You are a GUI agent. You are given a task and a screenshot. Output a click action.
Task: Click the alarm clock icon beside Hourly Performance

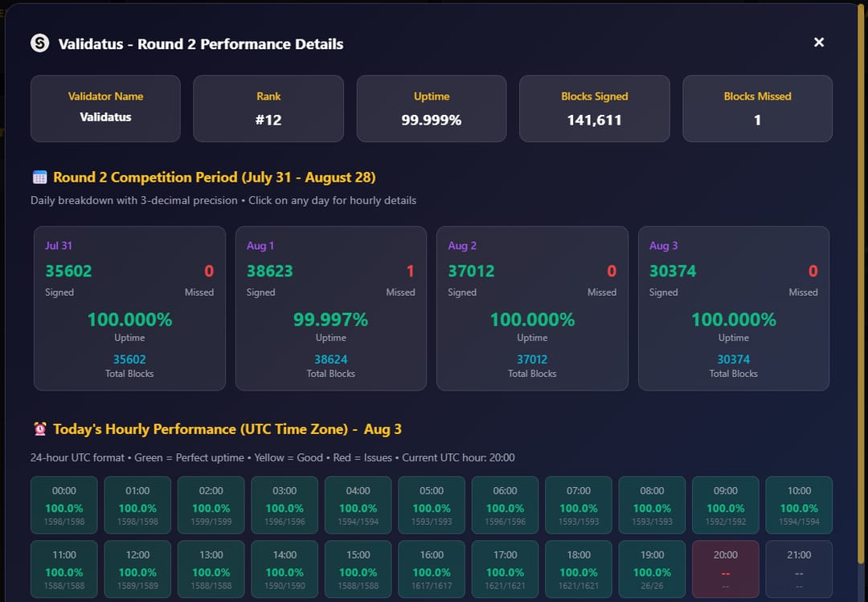[39, 429]
